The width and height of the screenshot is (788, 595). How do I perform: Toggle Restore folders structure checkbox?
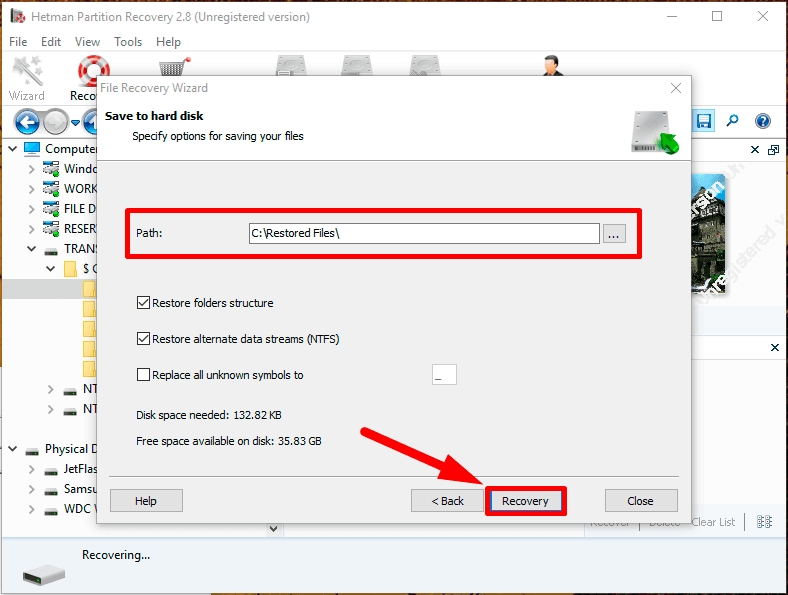click(143, 303)
